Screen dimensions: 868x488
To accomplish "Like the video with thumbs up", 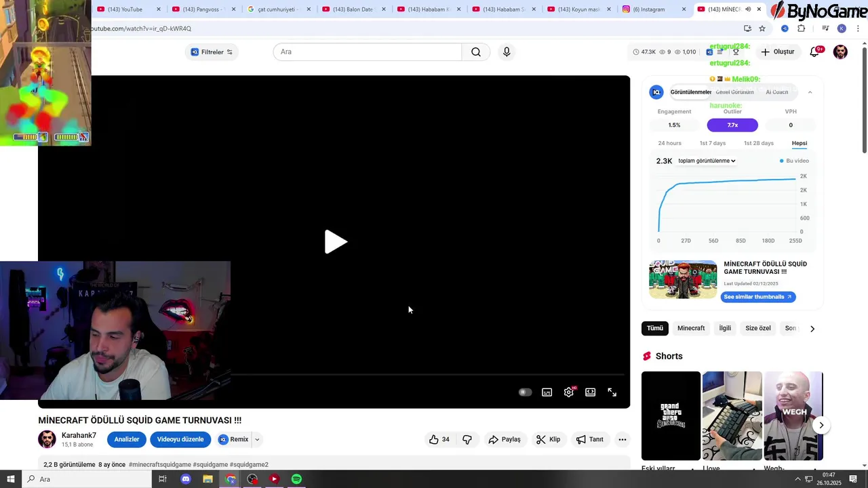I will (x=439, y=439).
